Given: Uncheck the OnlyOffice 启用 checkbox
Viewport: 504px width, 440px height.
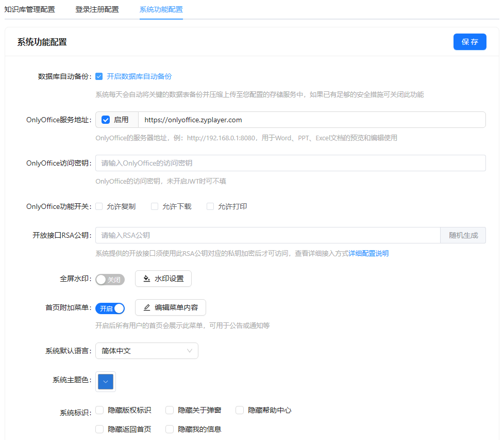Looking at the screenshot, I should [x=106, y=120].
